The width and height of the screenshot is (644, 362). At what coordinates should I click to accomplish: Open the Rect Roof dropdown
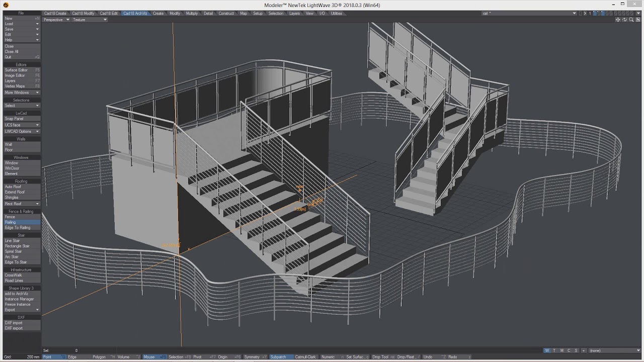click(x=22, y=204)
